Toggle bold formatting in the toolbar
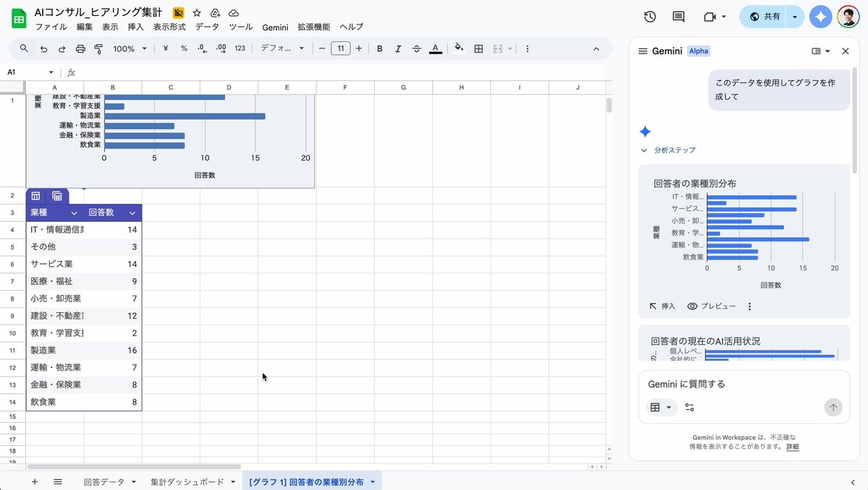The width and height of the screenshot is (868, 490). pyautogui.click(x=379, y=48)
